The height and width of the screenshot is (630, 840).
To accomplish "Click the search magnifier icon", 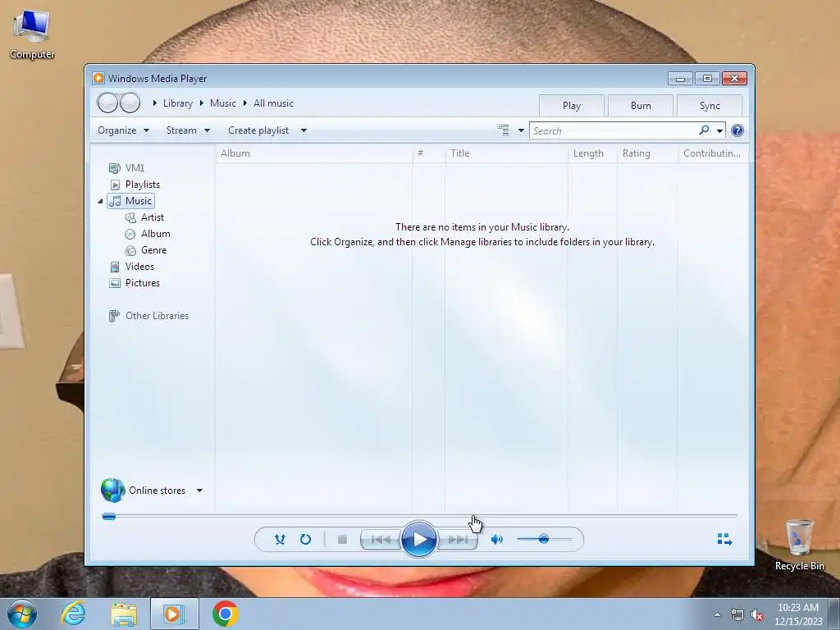I will (x=704, y=130).
